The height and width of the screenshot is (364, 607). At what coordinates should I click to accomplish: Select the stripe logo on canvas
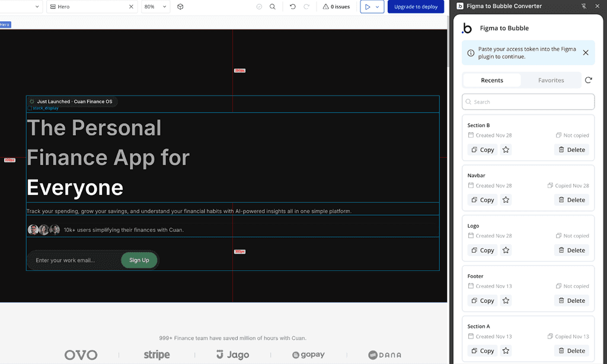[x=156, y=355]
